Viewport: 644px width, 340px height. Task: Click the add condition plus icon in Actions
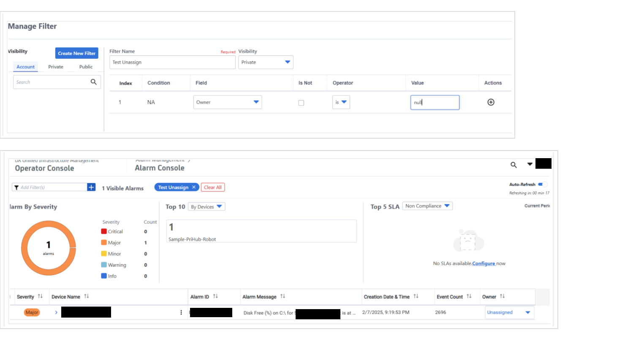(x=491, y=102)
